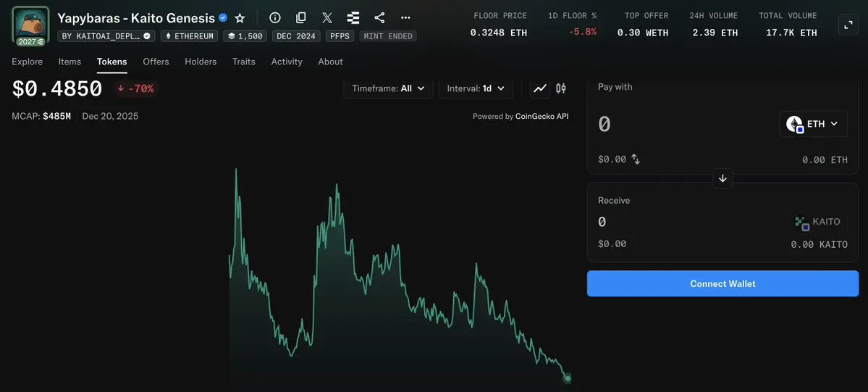The height and width of the screenshot is (392, 868).
Task: Click the 24H VOLUME 2.39 ETH value
Action: 715,33
